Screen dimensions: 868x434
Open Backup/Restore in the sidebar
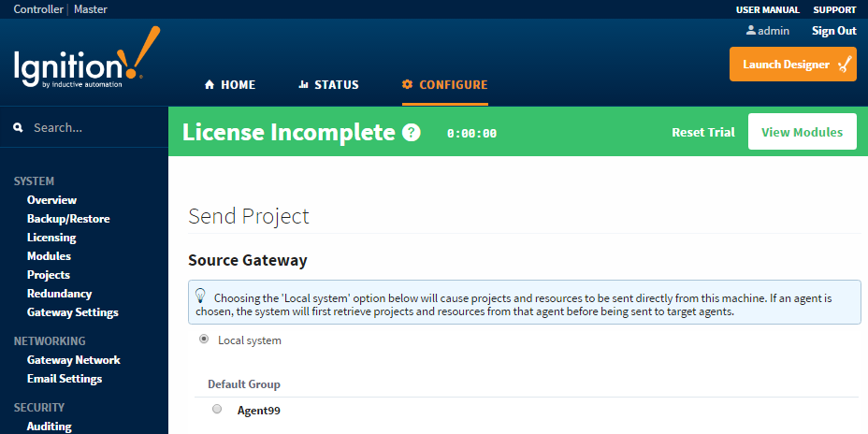click(x=68, y=219)
